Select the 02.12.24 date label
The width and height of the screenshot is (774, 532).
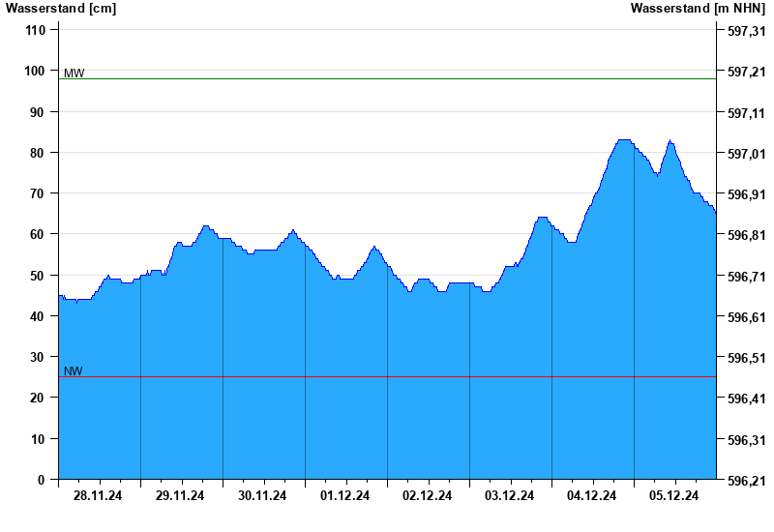(427, 495)
